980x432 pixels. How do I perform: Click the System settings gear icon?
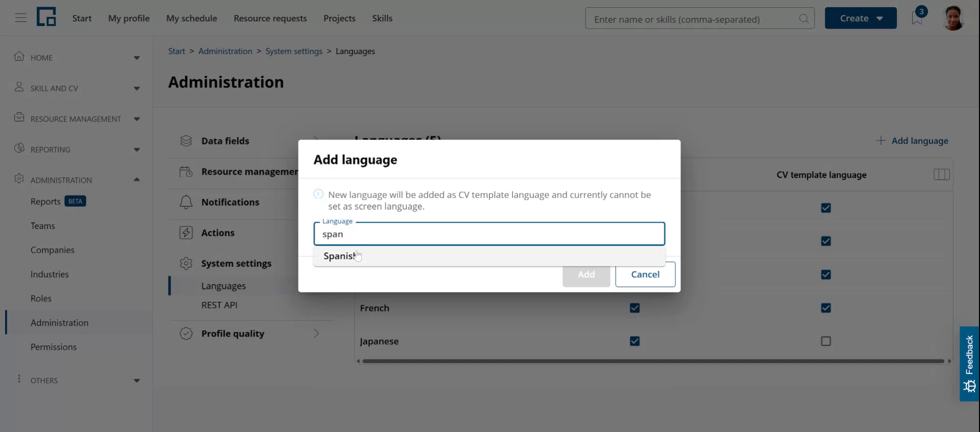(x=186, y=263)
